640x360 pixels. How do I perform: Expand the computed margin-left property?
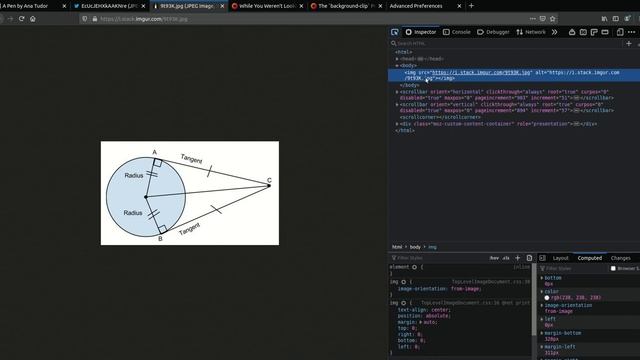(x=542, y=347)
